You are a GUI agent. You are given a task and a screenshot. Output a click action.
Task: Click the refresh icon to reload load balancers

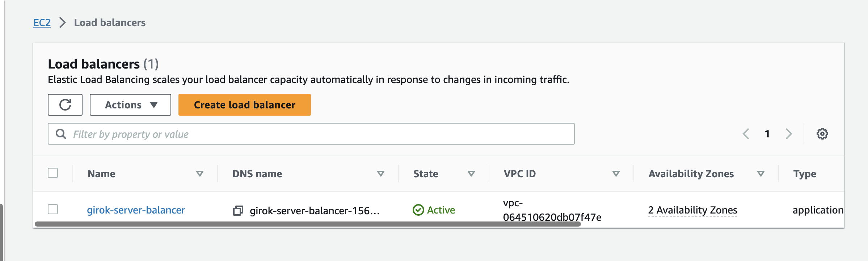65,105
